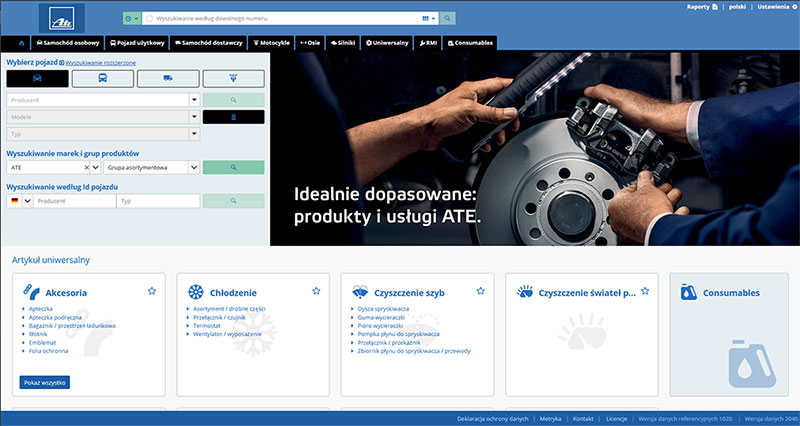Open the 'Bagażnik / przestrzeń ładunkowa' link

(x=72, y=325)
